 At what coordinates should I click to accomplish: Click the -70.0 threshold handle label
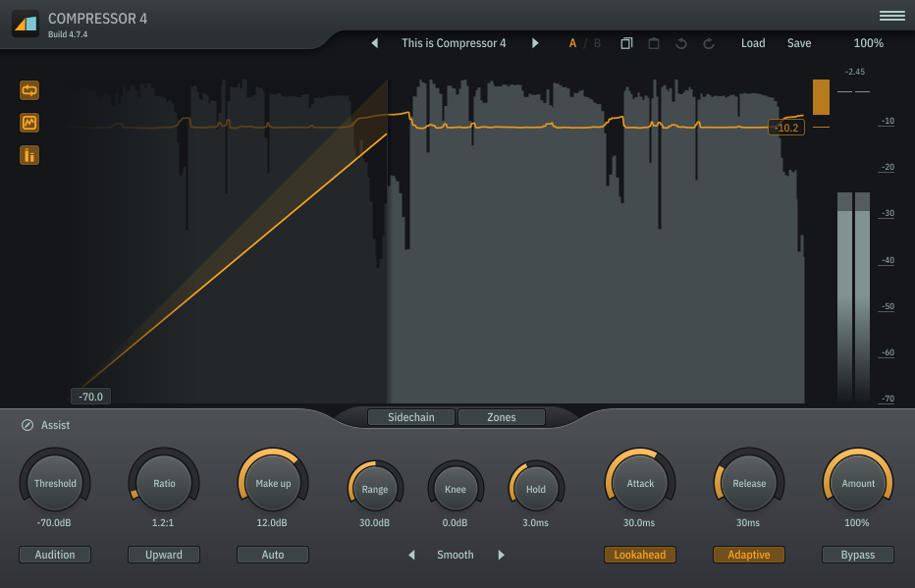click(x=90, y=397)
